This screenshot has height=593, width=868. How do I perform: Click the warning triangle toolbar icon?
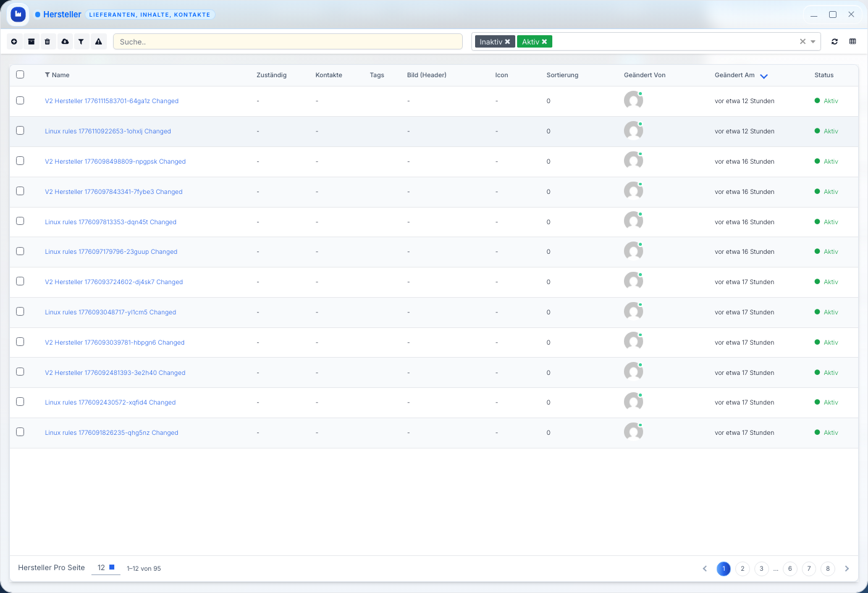98,41
